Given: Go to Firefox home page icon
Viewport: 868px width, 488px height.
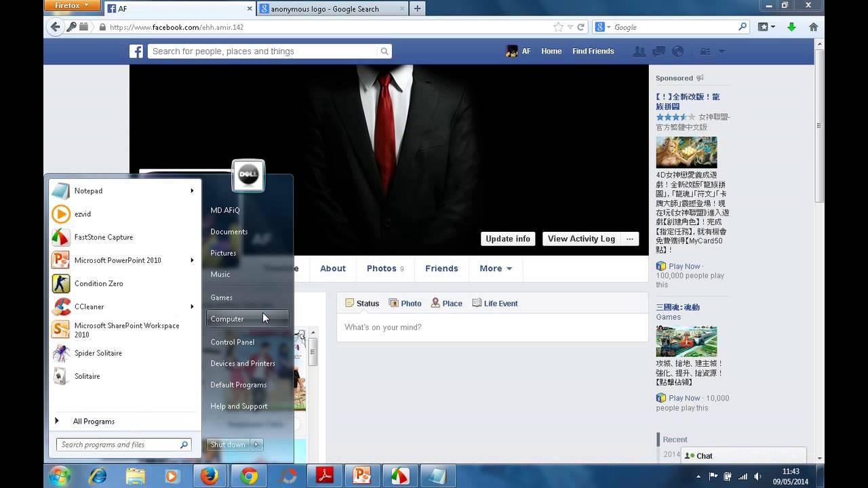Looking at the screenshot, I should click(x=813, y=27).
